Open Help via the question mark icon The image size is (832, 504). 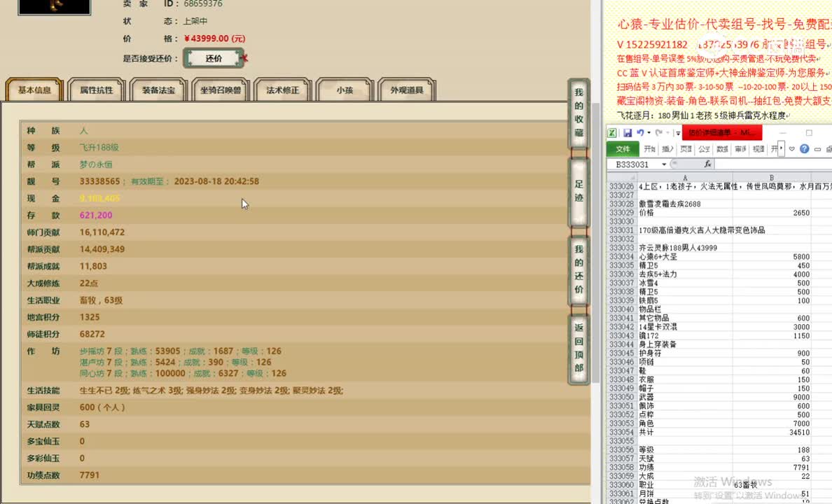click(804, 148)
